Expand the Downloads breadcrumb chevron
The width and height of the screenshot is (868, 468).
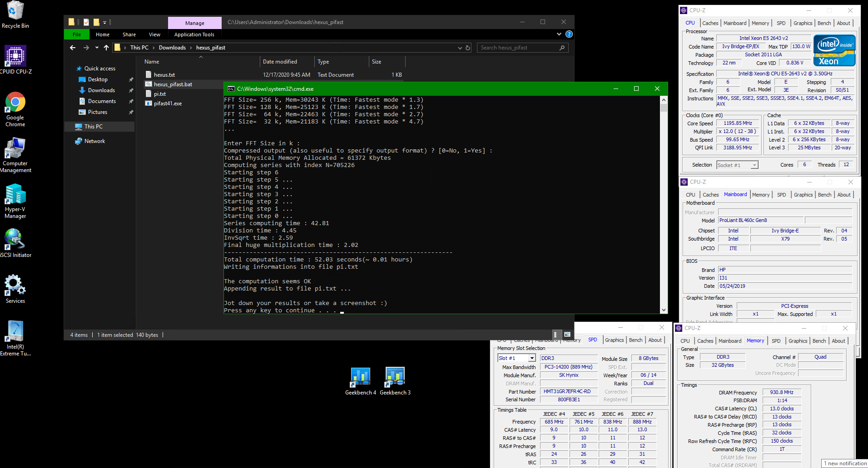191,48
